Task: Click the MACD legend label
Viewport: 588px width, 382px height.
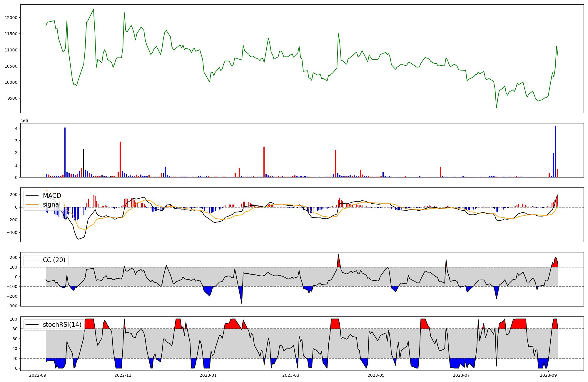Action: pyautogui.click(x=52, y=196)
